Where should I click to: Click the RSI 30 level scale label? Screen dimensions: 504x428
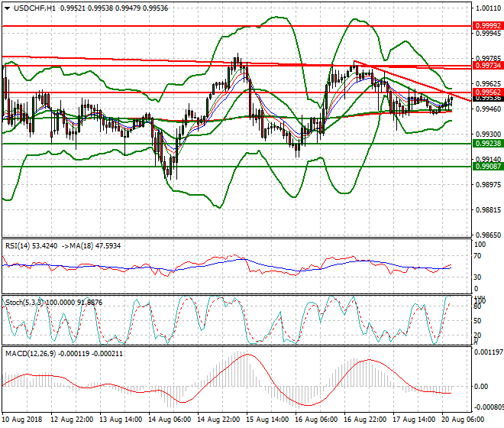(477, 277)
